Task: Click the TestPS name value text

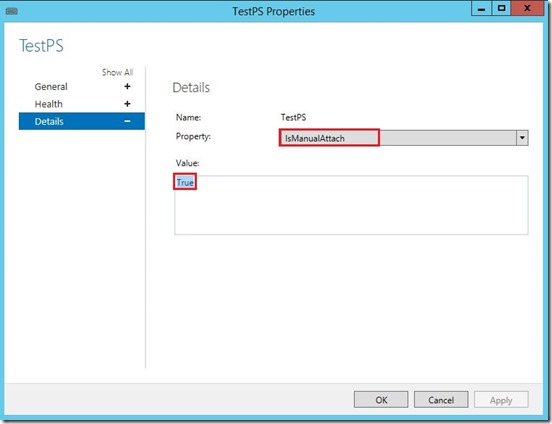Action: pyautogui.click(x=293, y=117)
